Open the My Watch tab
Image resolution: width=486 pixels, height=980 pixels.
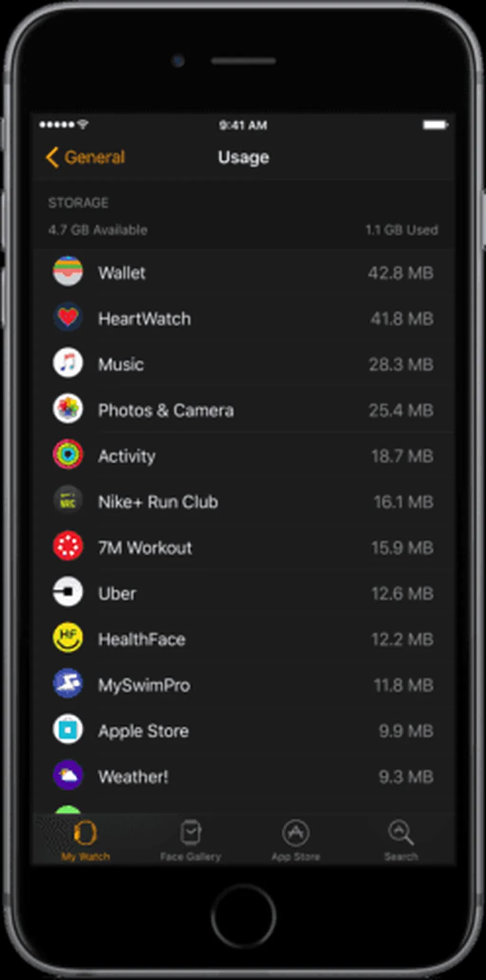(85, 840)
